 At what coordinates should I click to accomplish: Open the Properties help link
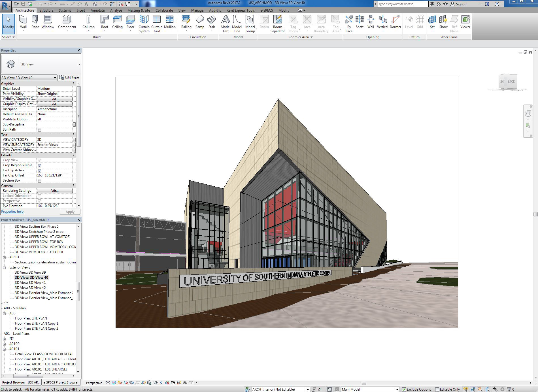click(x=12, y=212)
